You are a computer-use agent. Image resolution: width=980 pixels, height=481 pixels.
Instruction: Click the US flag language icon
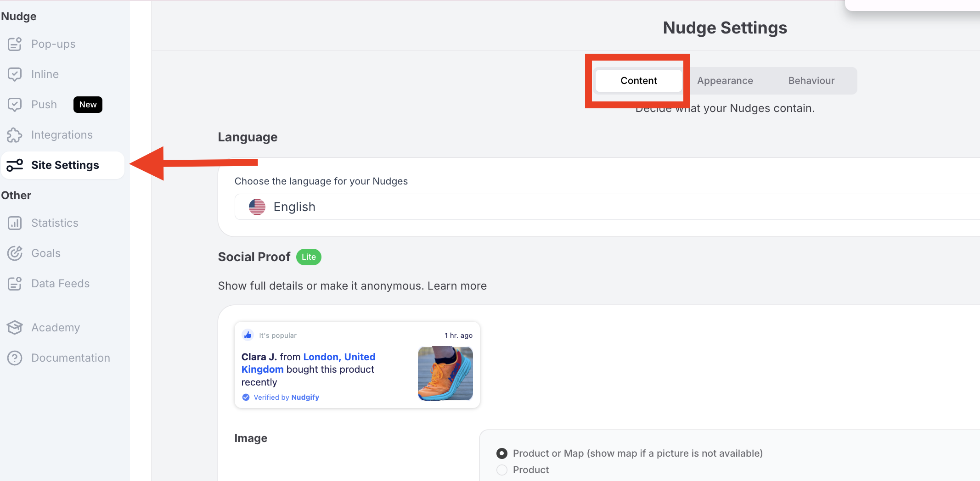click(x=257, y=207)
